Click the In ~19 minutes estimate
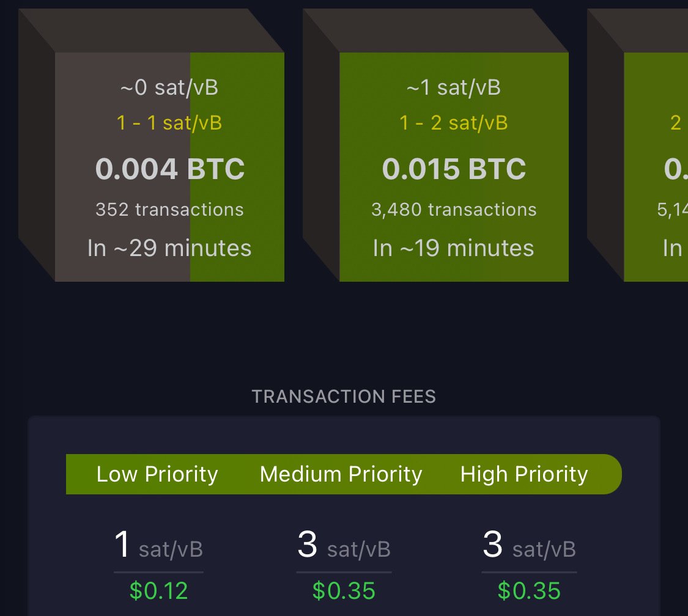Screen dimensions: 688x616 (x=454, y=248)
